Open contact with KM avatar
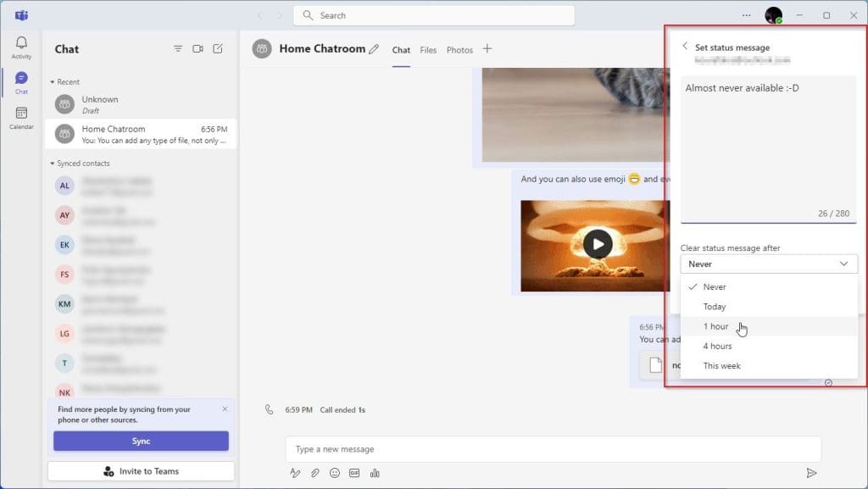The image size is (868, 489). point(64,303)
